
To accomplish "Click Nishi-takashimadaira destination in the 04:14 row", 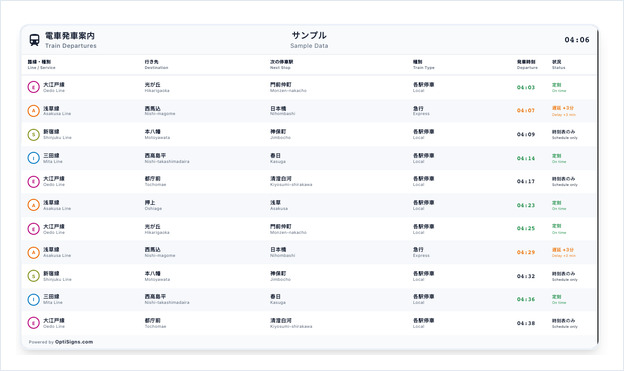I will click(167, 158).
